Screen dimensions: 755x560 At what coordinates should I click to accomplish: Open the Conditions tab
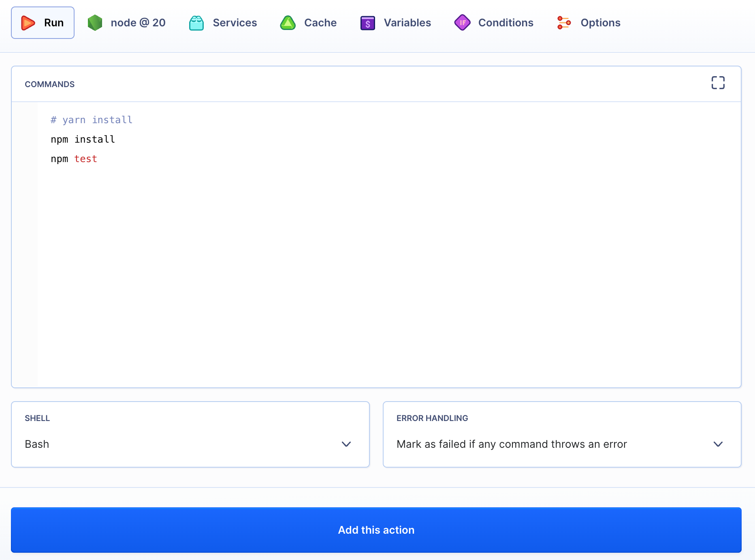(494, 23)
